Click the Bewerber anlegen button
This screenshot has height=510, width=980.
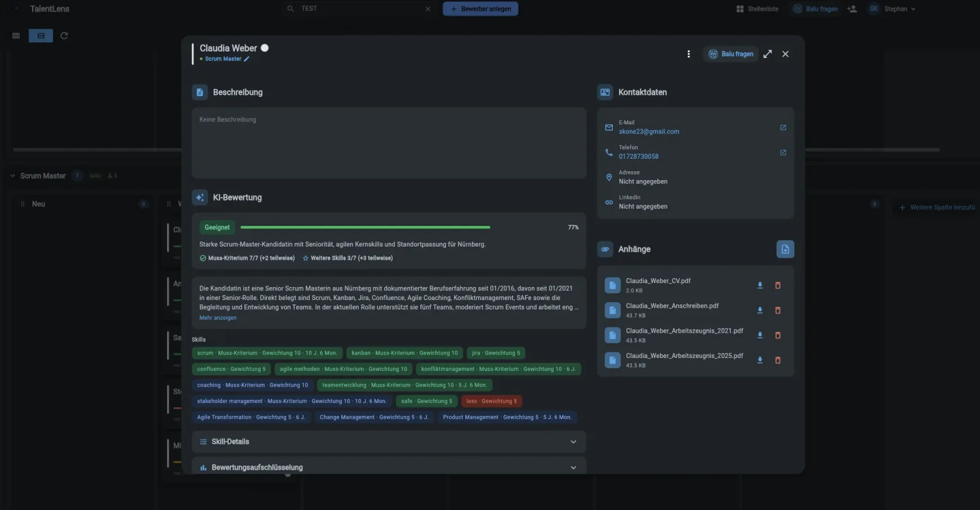pos(480,9)
